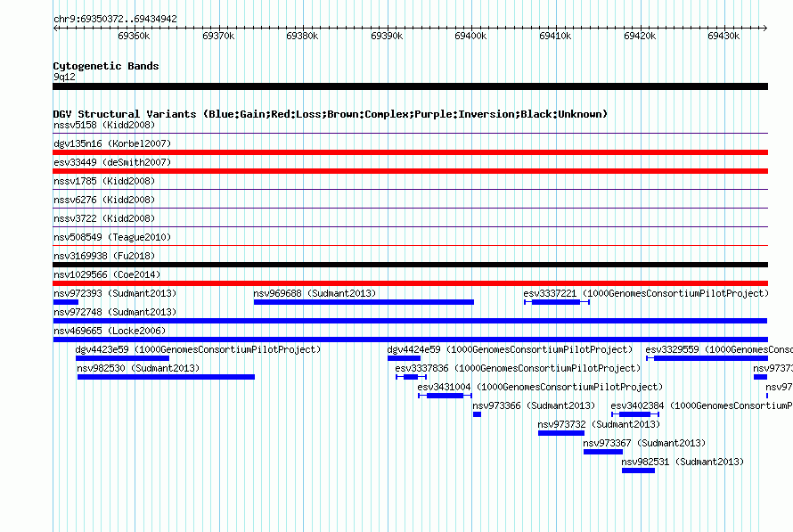The width and height of the screenshot is (793, 532).
Task: Select esv3337836 gain glyph
Action: [411, 377]
